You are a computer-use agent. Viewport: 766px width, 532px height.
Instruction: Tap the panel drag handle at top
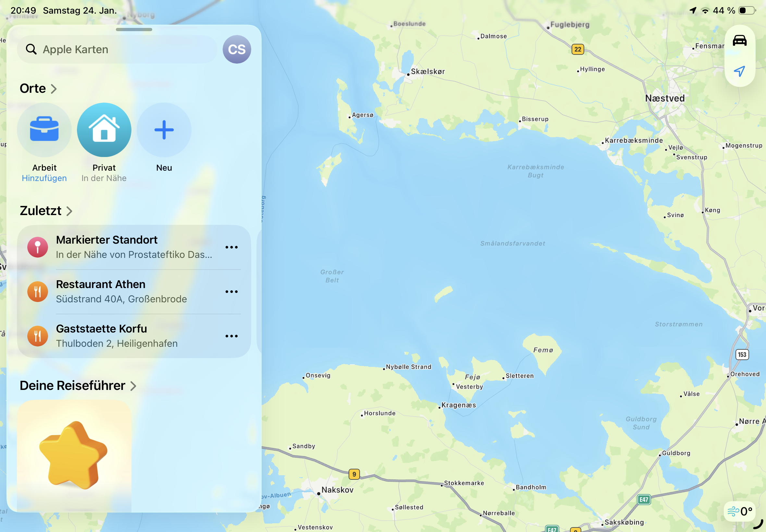[x=134, y=30]
